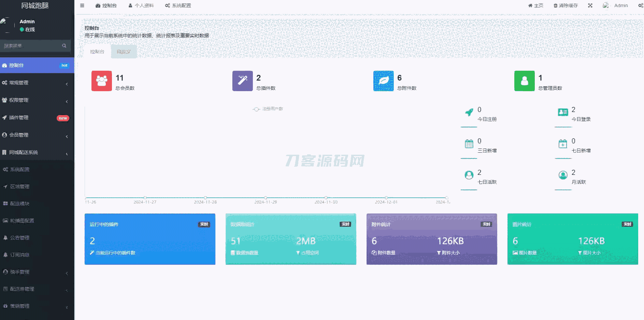Click the calendar icon beside 三日新增
This screenshot has height=320, width=644.
click(469, 144)
